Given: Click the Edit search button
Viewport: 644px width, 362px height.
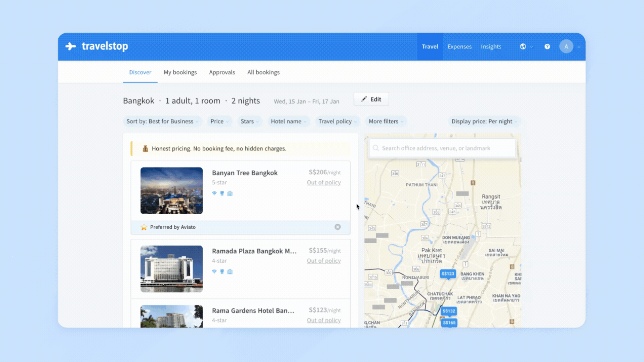Looking at the screenshot, I should [371, 99].
